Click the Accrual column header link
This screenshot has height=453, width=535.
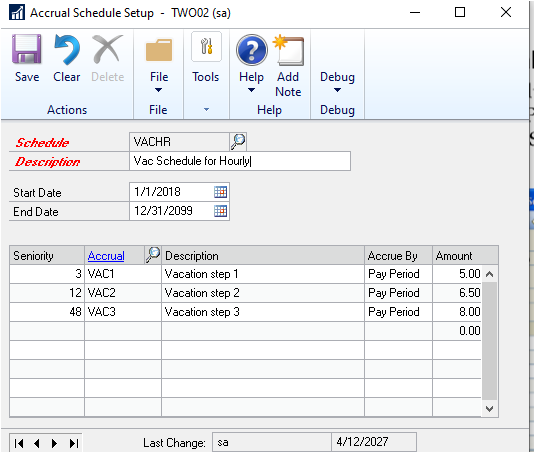coord(106,256)
